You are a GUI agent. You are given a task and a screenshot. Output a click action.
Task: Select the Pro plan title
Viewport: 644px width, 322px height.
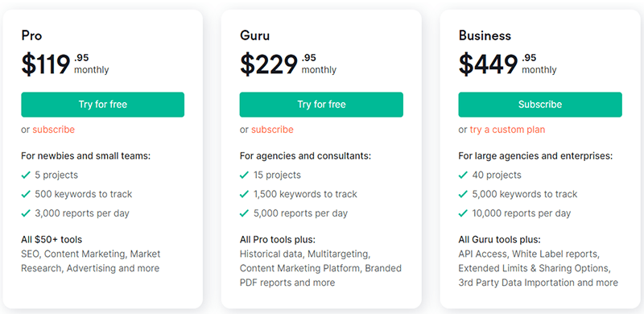(31, 35)
